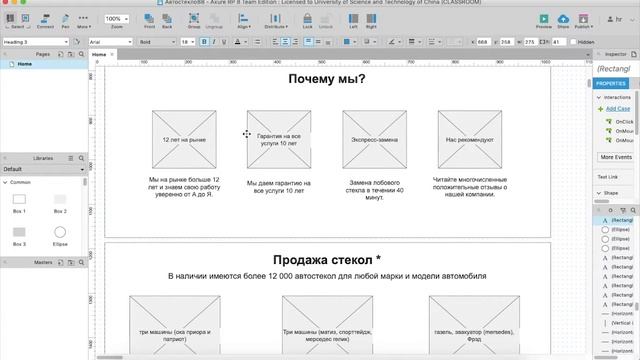This screenshot has width=640, height=360.
Task: Click the style painter icon beside Heading 3
Action: tap(77, 42)
